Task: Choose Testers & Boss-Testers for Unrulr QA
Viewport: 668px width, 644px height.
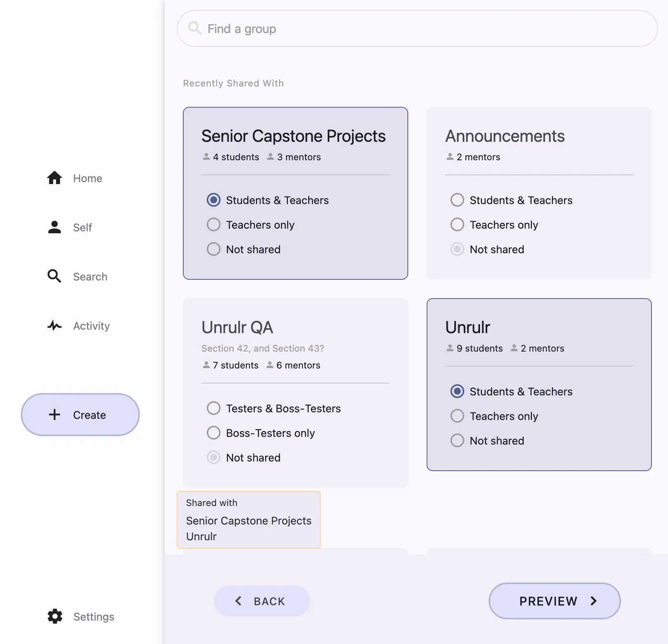Action: tap(214, 408)
